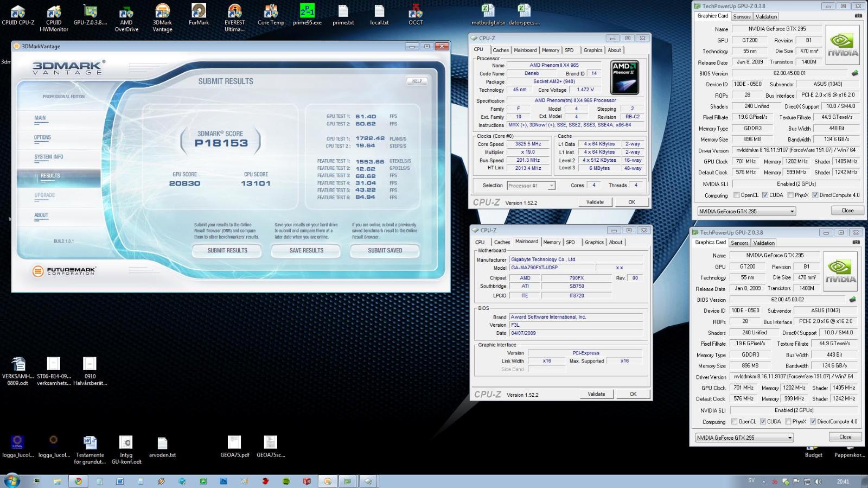Open Microsoft Word from the taskbar
868x488 pixels.
click(120, 481)
